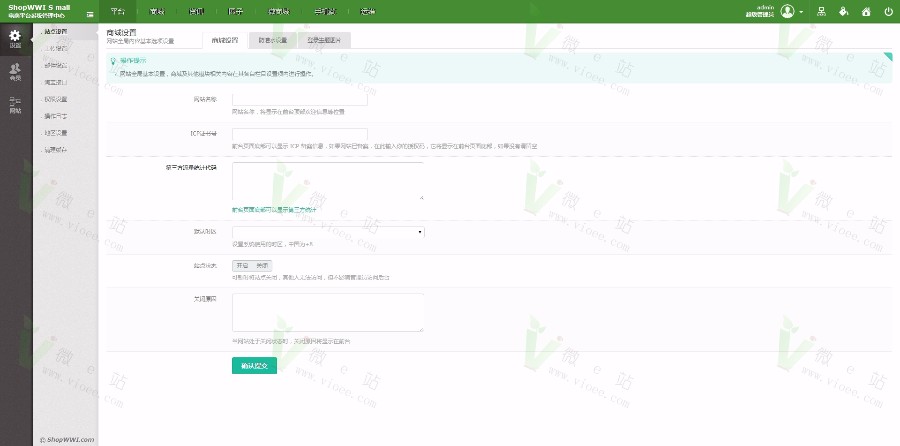Click the paint bucket theme icon
This screenshot has width=900, height=446.
pyautogui.click(x=843, y=11)
